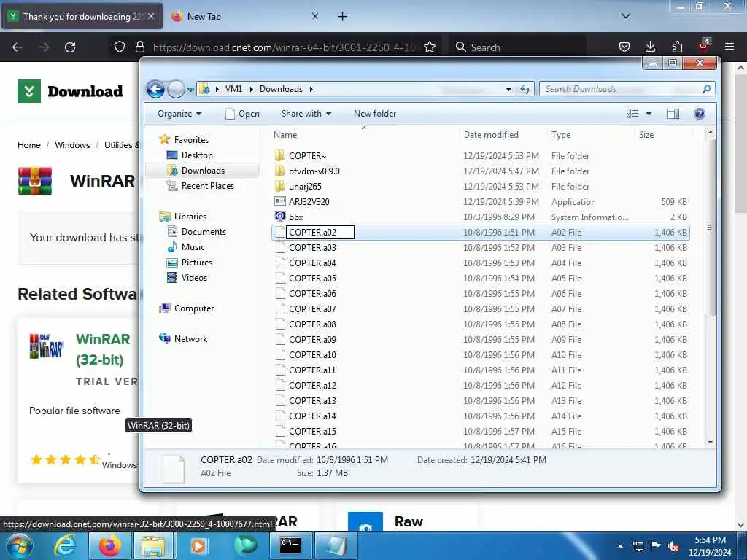The image size is (747, 560).
Task: Select Downloads under Favorites
Action: (203, 171)
